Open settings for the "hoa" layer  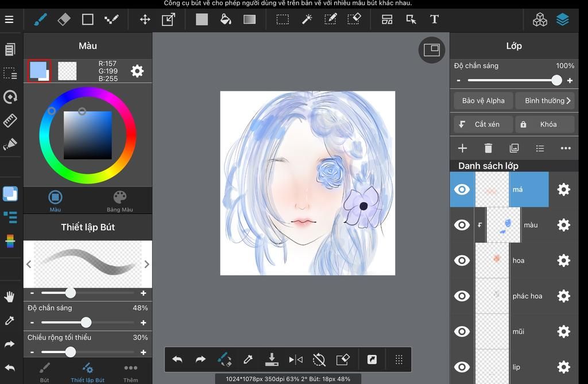tap(564, 261)
